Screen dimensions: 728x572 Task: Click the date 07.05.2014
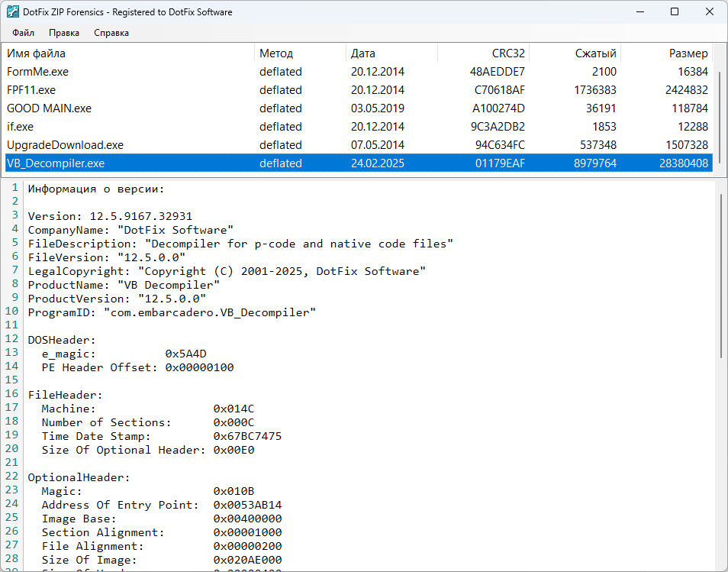(378, 145)
